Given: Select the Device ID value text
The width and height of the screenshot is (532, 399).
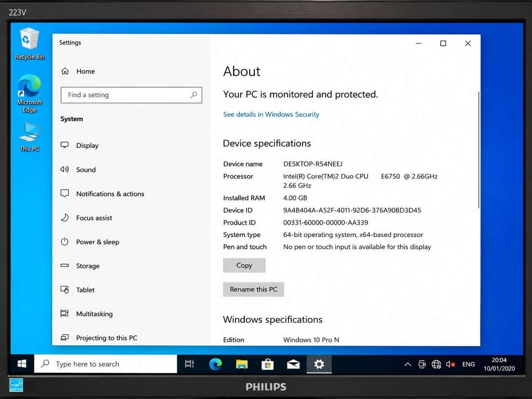Looking at the screenshot, I should [352, 210].
